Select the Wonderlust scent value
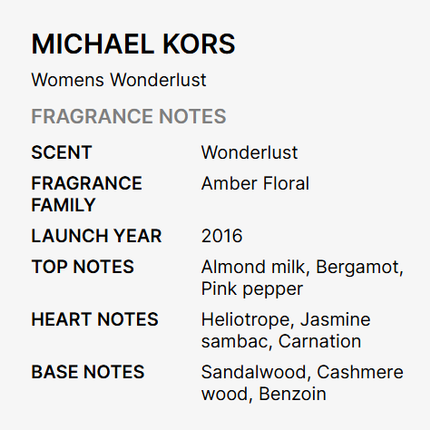The image size is (430, 430). (249, 152)
